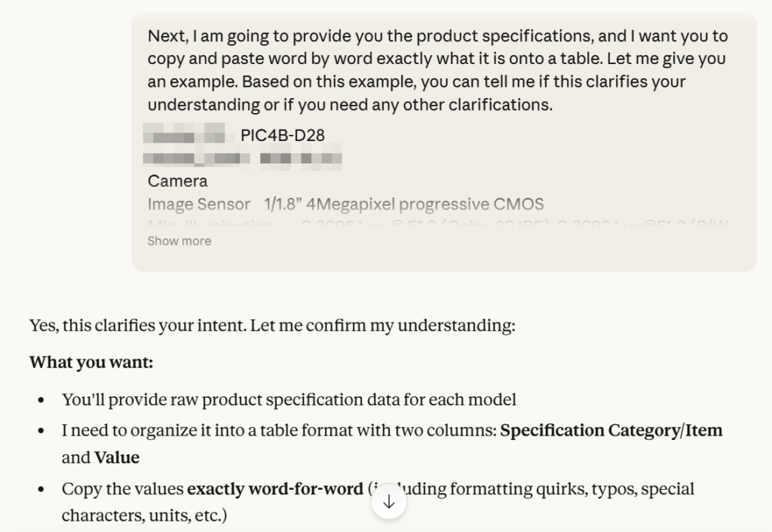Click the 'What you want:' bold heading

click(91, 362)
